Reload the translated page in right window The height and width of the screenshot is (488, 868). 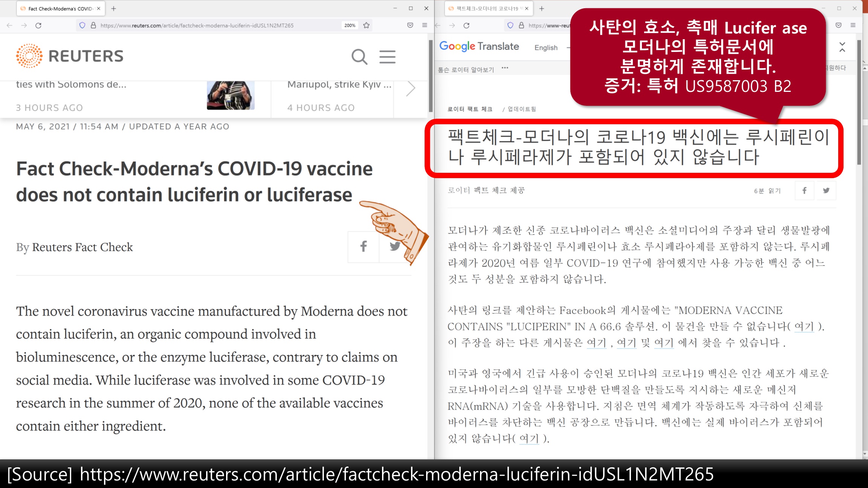pyautogui.click(x=466, y=25)
